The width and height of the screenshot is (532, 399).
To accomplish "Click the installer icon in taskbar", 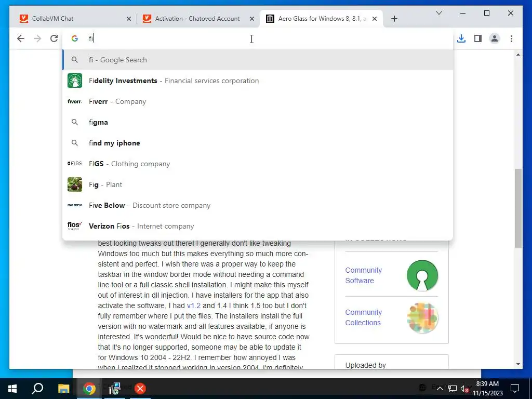I will [115, 389].
